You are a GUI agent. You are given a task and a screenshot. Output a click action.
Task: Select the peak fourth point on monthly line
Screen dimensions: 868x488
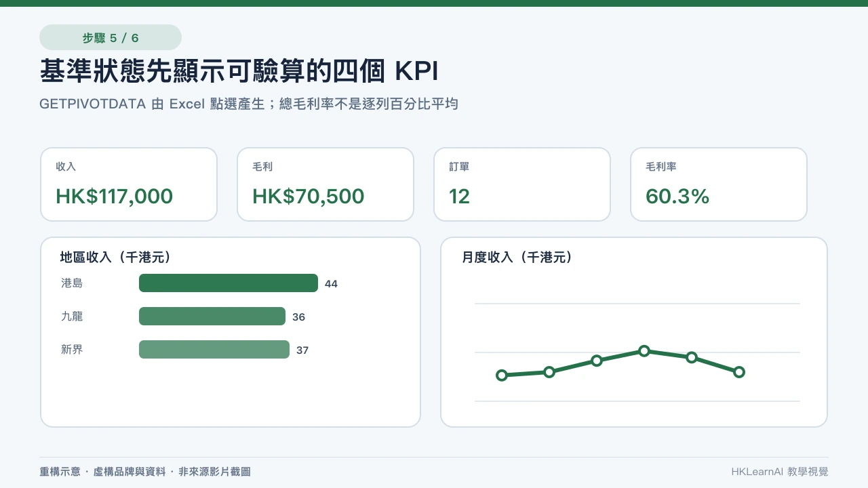(x=644, y=350)
